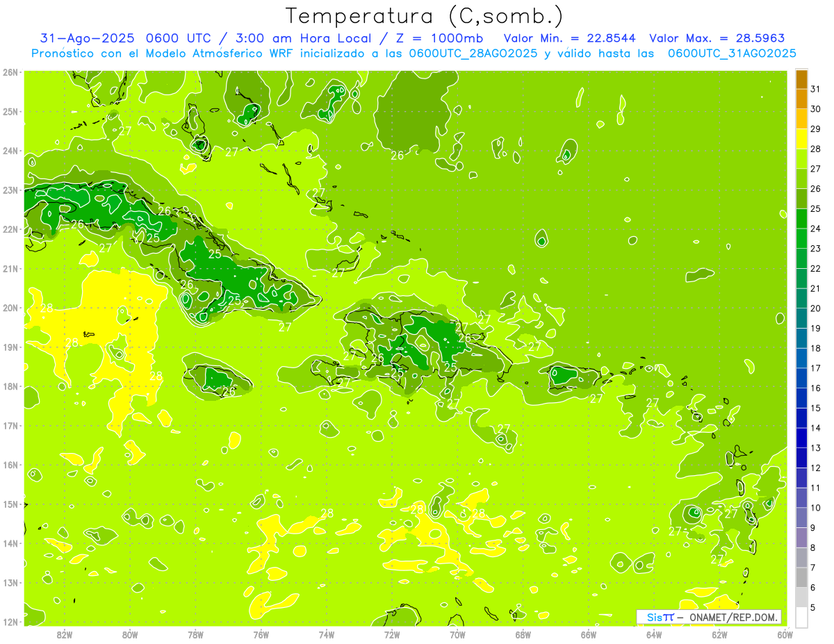Click the "0600UTC_31AGO2025" valid-until time text
Image resolution: width=834 pixels, height=644 pixels.
tap(731, 53)
